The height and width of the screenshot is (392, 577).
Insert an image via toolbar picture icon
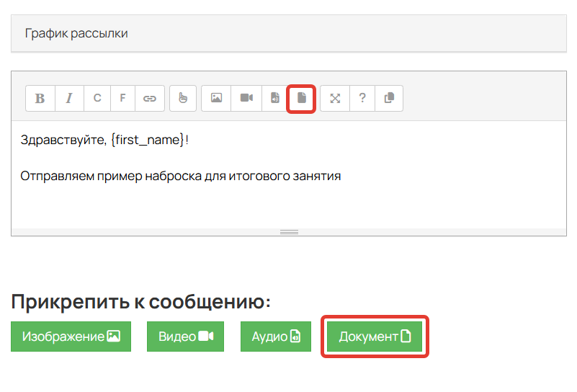click(216, 98)
